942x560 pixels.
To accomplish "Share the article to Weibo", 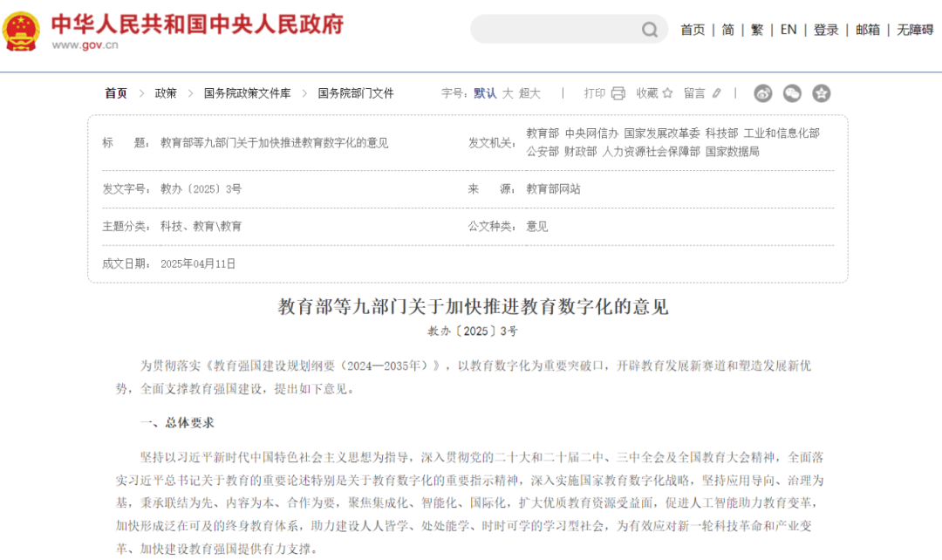I will point(763,93).
